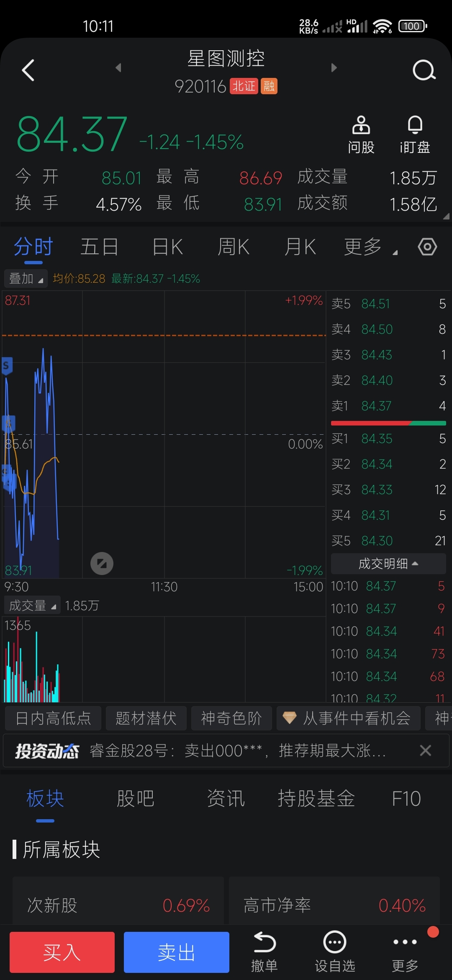Tap the volume bar chart area
Screen dimensions: 452x980
[x=164, y=659]
